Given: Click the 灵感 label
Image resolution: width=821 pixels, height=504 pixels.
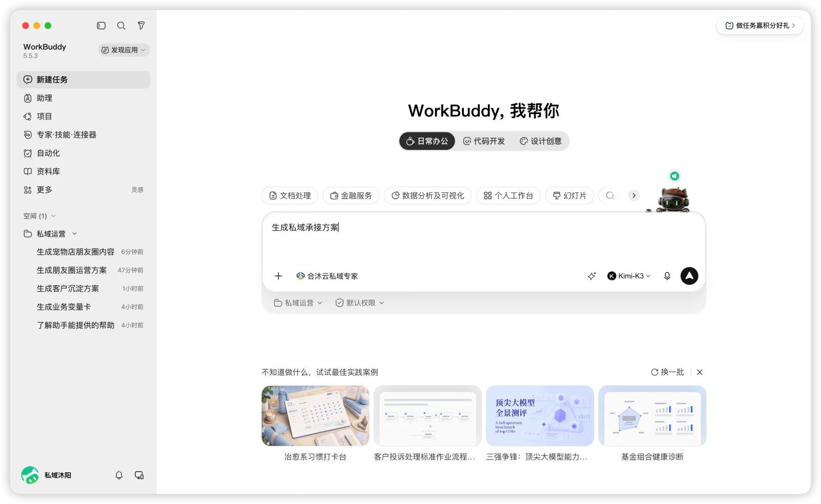Looking at the screenshot, I should coord(138,190).
